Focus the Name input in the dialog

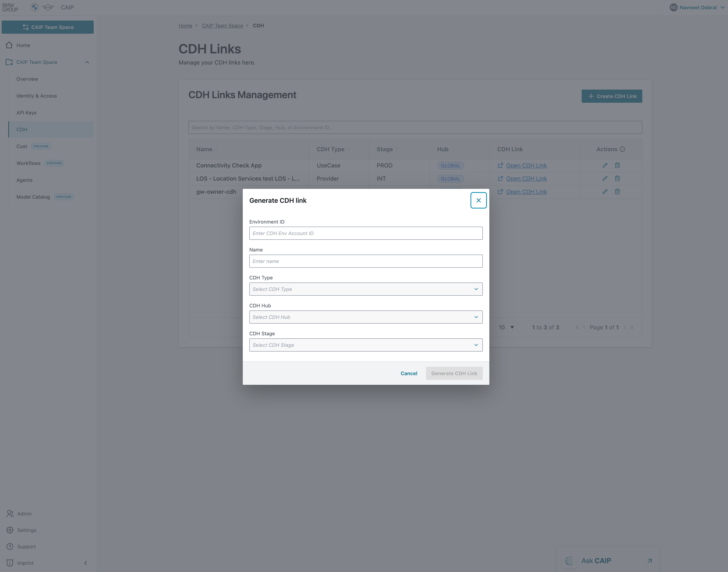[x=366, y=261]
